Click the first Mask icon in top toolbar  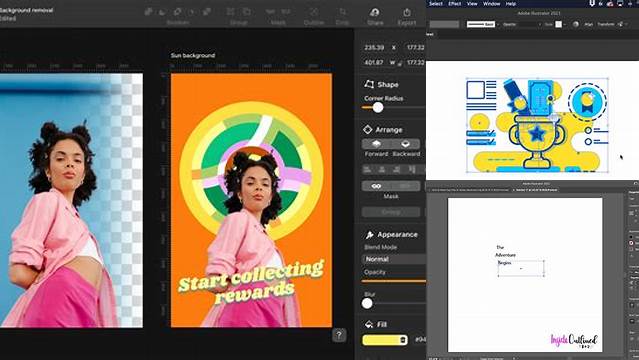tap(270, 12)
